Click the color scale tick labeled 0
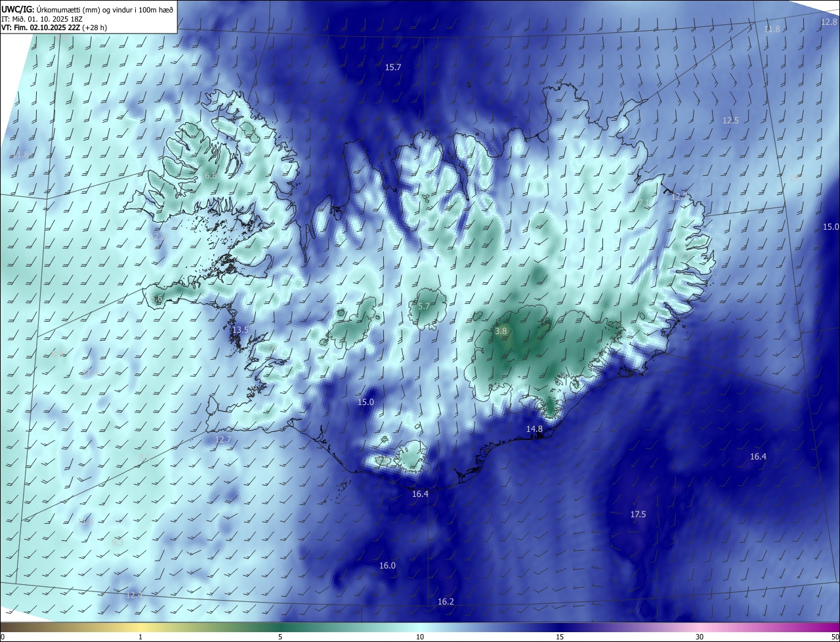 pos(2,637)
